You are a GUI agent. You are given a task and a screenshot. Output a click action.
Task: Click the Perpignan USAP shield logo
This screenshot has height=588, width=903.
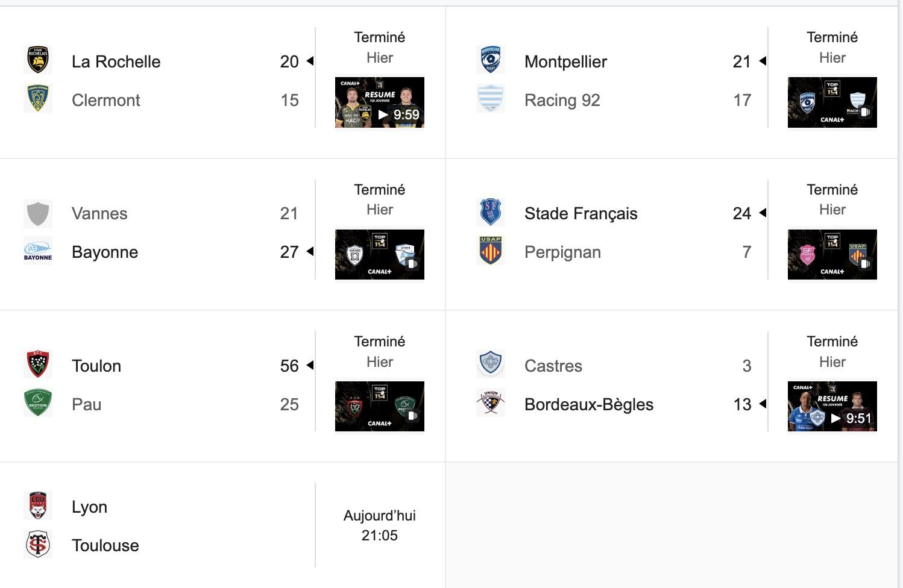pos(491,251)
